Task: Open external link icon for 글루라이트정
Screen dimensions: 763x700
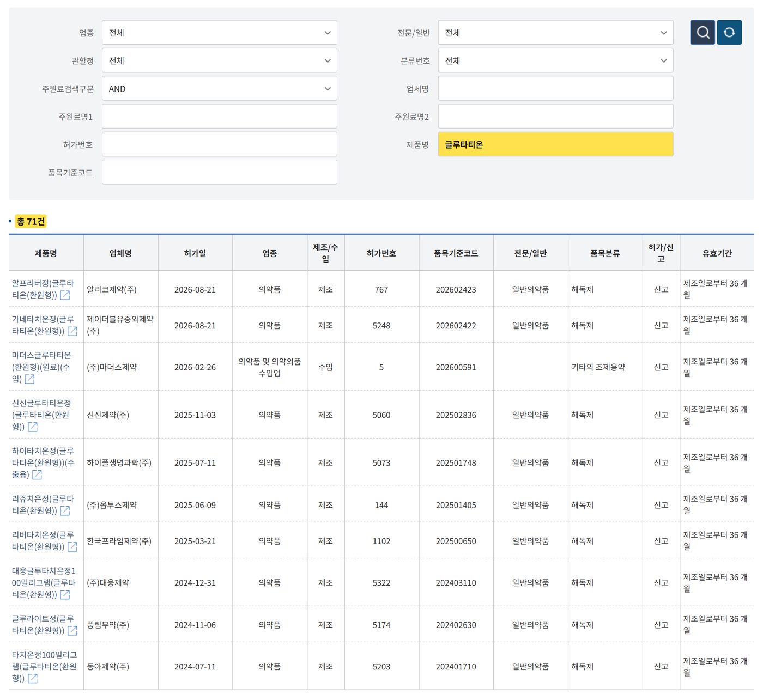Action: pos(72,631)
